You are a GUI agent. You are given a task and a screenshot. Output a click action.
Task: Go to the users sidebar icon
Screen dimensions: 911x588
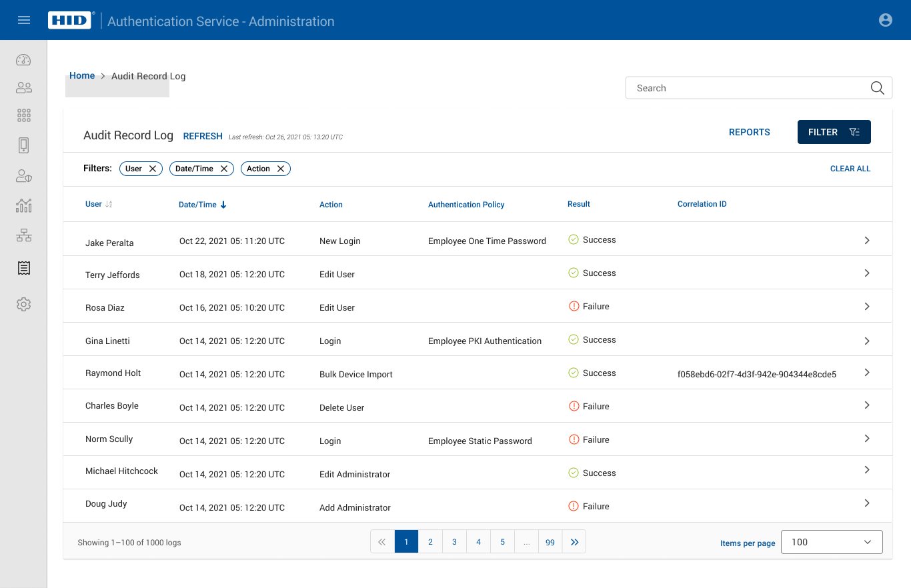pyautogui.click(x=23, y=87)
